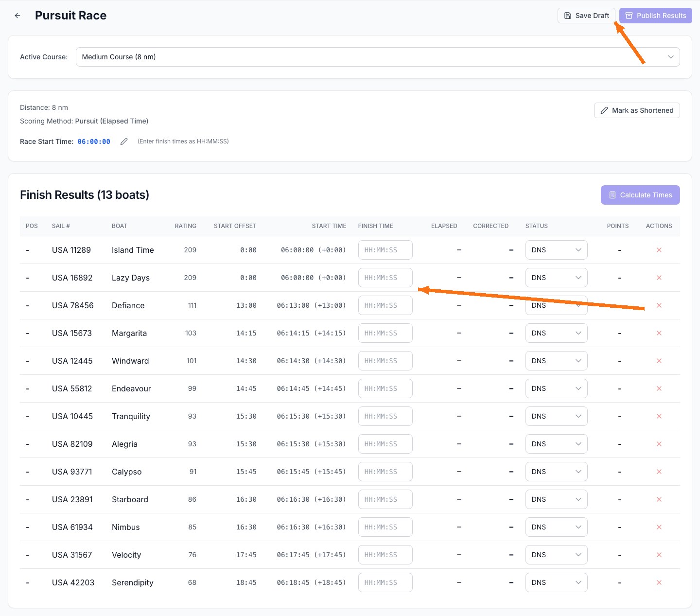Remove Velocity with its red X icon
Viewport: 700px width, 616px height.
[x=659, y=555]
